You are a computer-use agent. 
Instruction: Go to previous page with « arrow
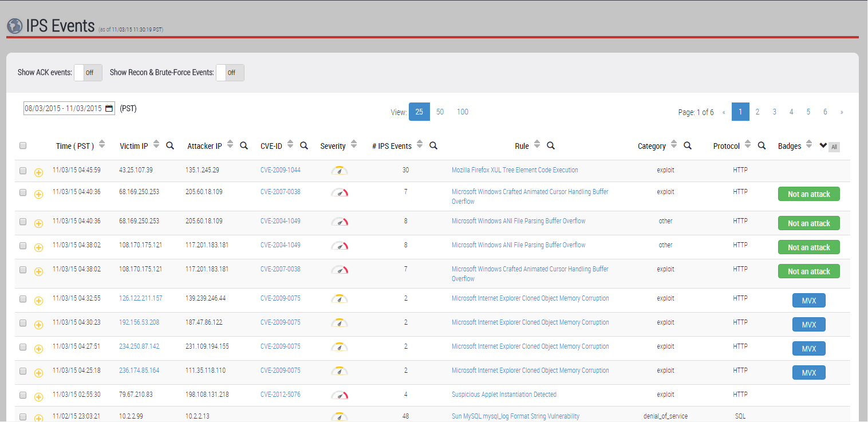pyautogui.click(x=724, y=112)
